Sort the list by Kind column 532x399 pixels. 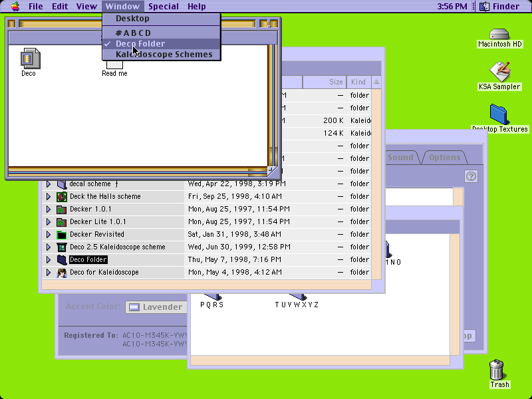358,82
